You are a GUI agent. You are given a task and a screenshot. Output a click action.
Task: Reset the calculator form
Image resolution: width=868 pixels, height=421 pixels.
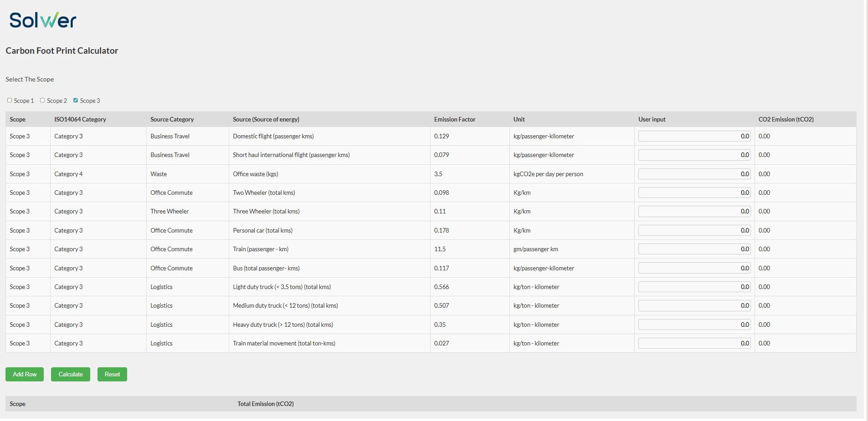pos(112,374)
